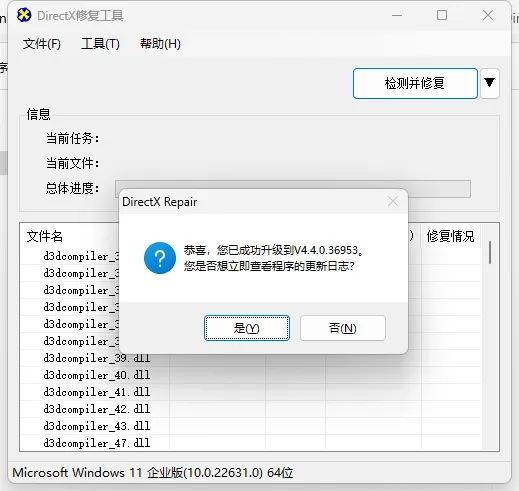
Task: Open the 文件(F) menu
Action: (42, 44)
